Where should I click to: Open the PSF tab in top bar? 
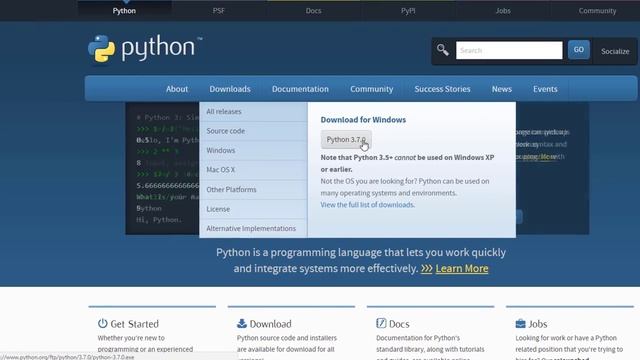tap(218, 11)
